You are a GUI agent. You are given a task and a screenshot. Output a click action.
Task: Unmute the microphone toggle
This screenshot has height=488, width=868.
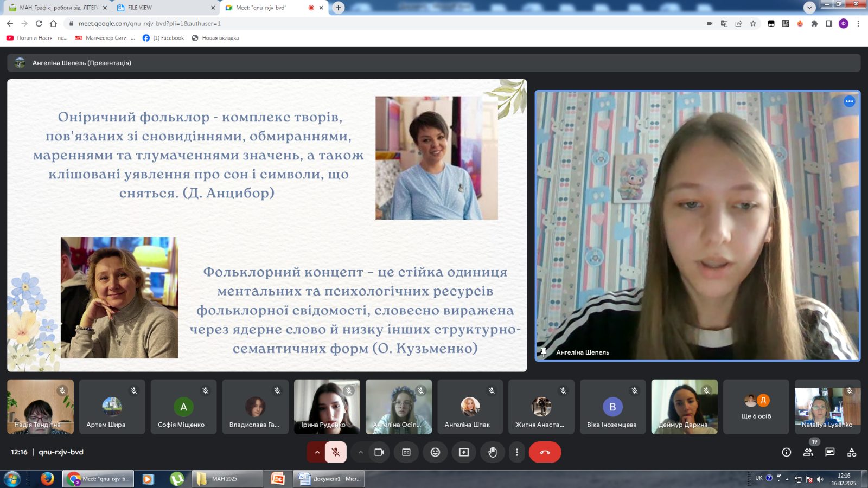(336, 452)
